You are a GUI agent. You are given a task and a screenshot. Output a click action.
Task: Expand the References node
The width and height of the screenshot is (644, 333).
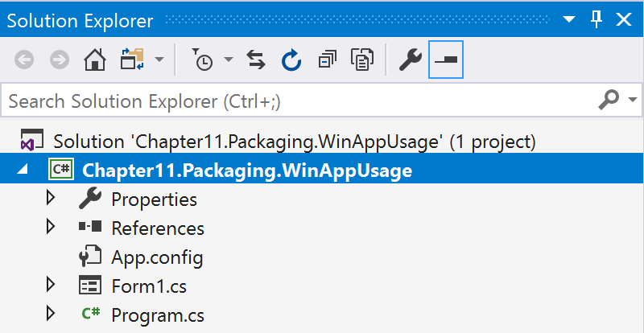[x=51, y=227]
